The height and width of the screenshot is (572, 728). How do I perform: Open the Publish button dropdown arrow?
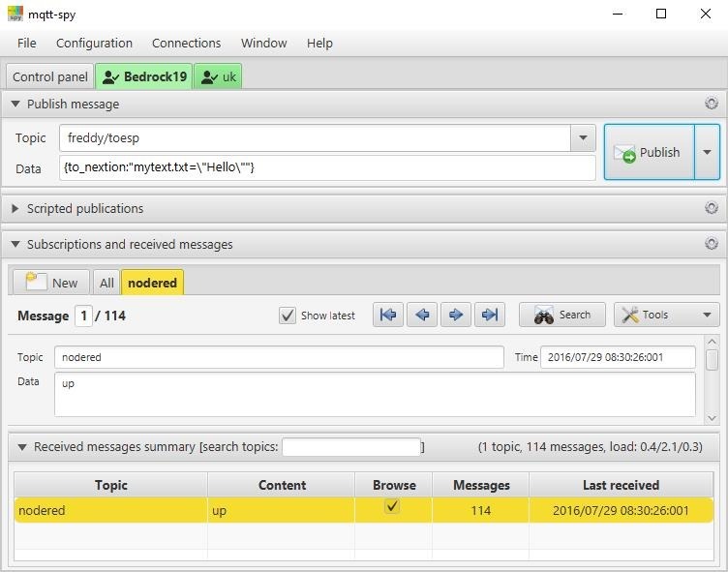pyautogui.click(x=708, y=152)
